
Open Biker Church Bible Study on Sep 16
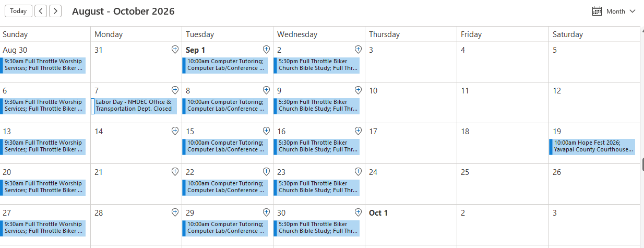point(317,147)
